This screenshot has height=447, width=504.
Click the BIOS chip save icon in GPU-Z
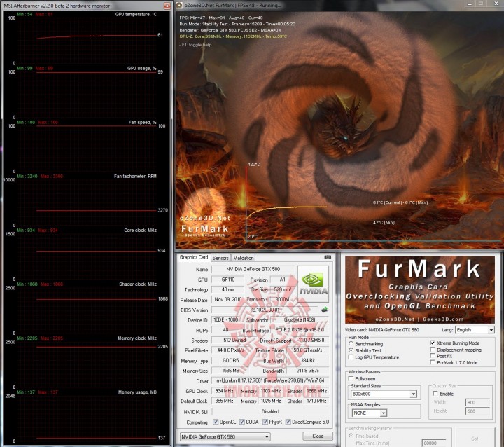(x=324, y=310)
